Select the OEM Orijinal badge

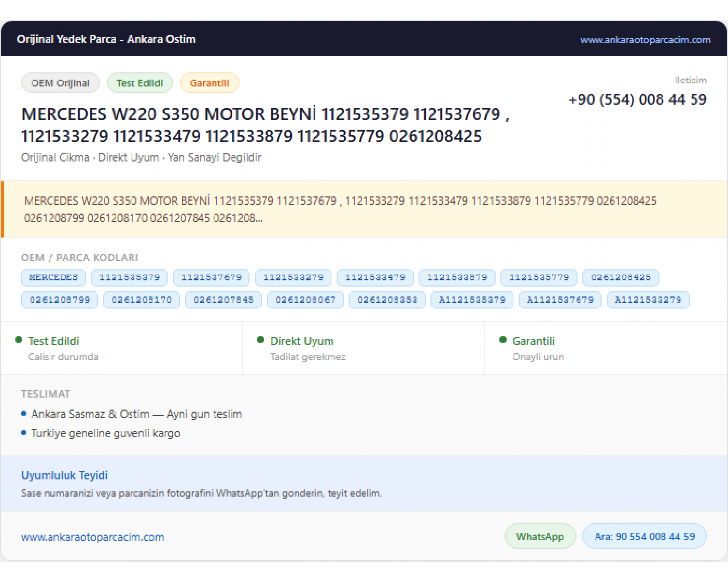61,83
